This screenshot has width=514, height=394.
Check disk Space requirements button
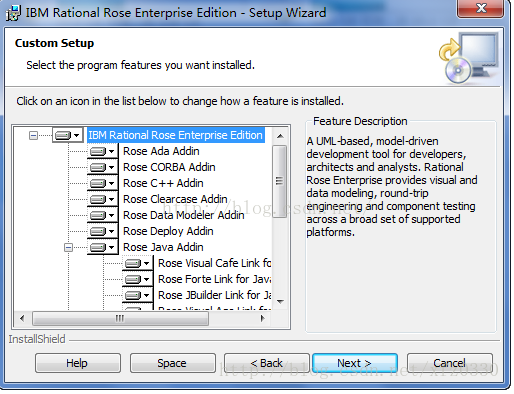173,363
